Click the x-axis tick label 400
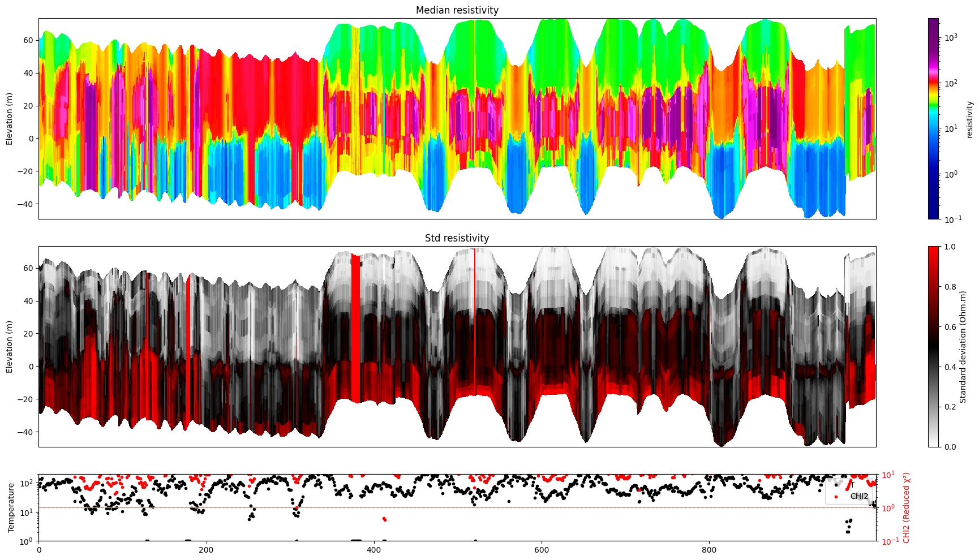 pos(374,549)
